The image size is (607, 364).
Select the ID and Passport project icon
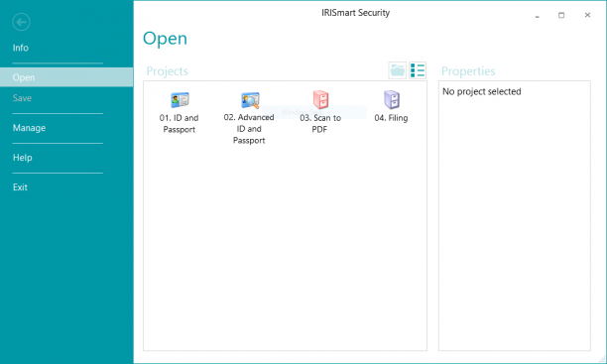pos(180,100)
